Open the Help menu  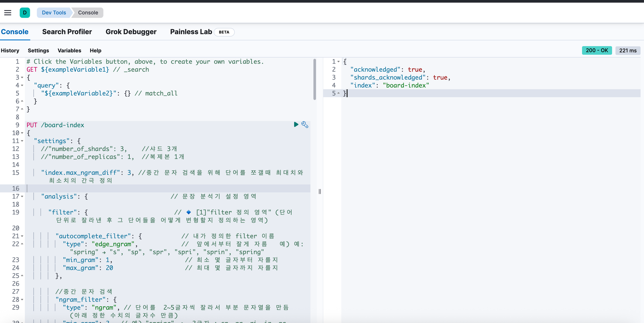96,50
